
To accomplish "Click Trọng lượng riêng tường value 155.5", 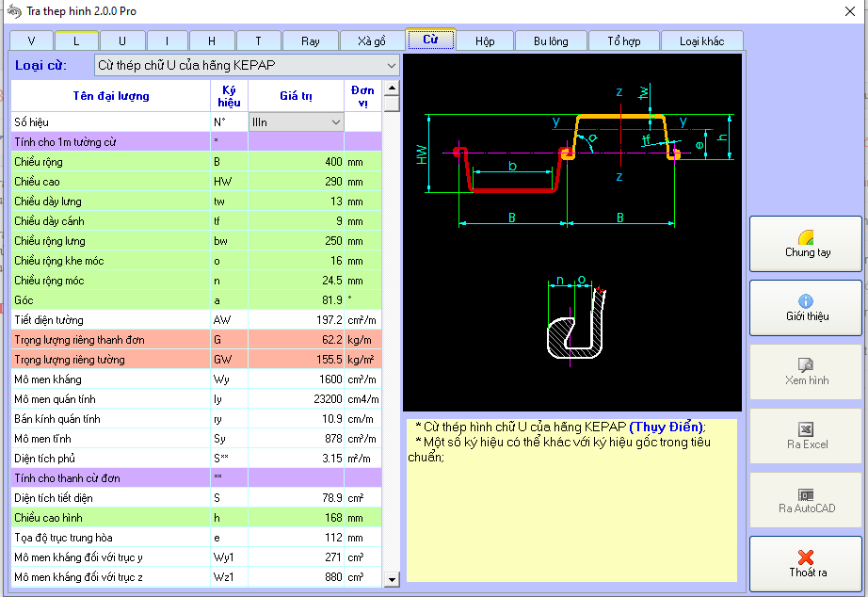I will click(297, 360).
